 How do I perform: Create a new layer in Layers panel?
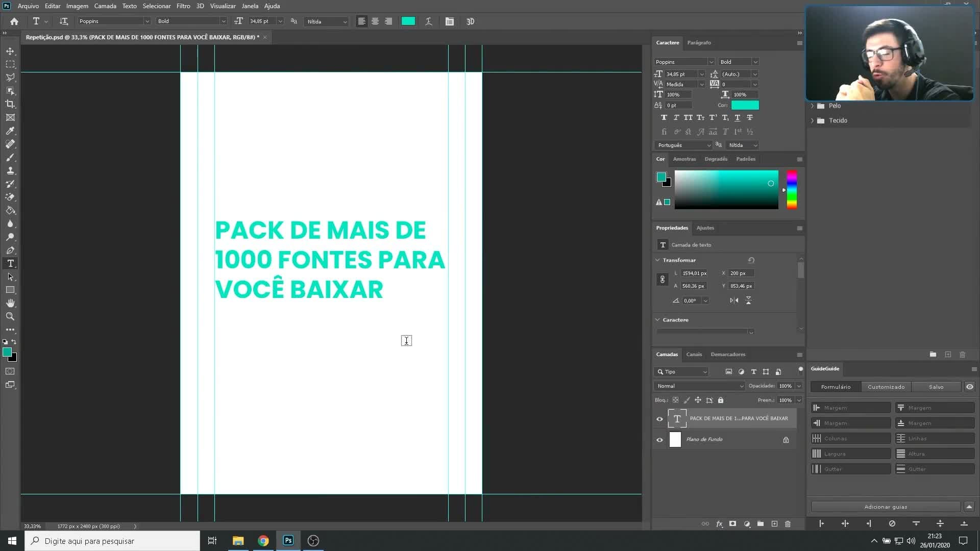pyautogui.click(x=774, y=524)
